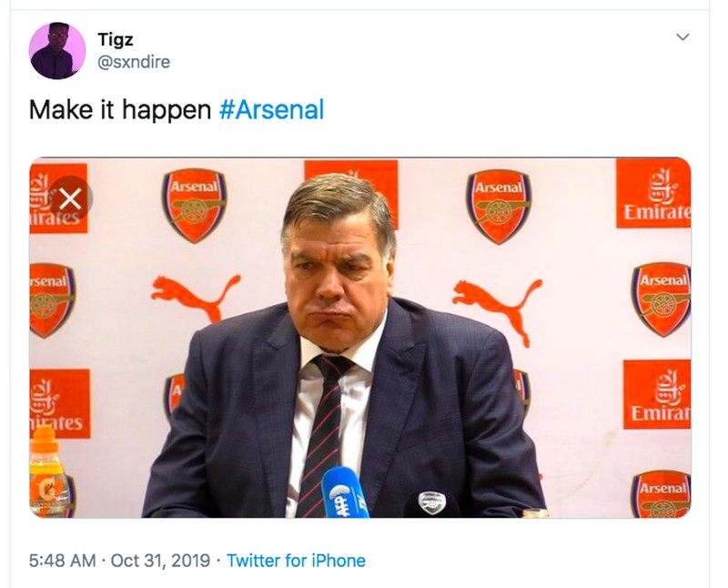
Task: Open the 5:48 AM Oct 31, 2019 timestamp
Action: (x=120, y=560)
